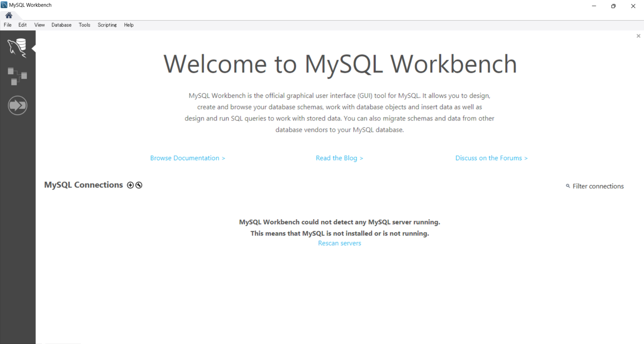Click the magnifier icon next to Filter connections
Image resolution: width=644 pixels, height=344 pixels.
568,186
